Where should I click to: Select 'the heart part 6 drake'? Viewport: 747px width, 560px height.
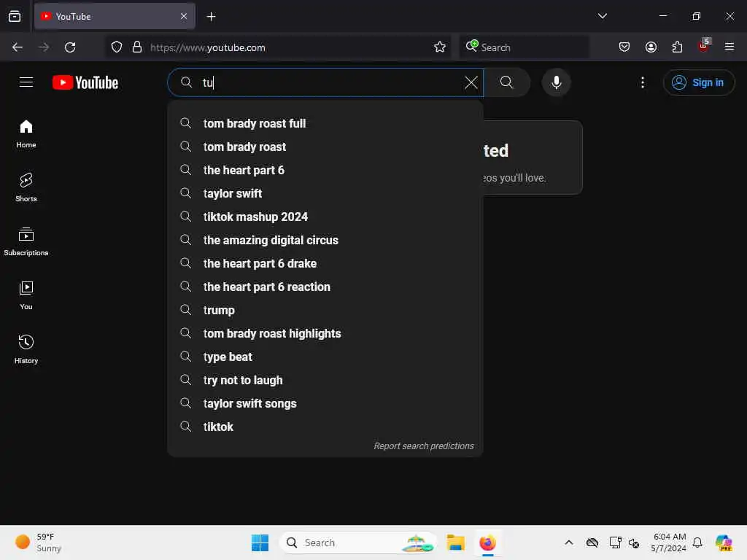click(x=325, y=263)
